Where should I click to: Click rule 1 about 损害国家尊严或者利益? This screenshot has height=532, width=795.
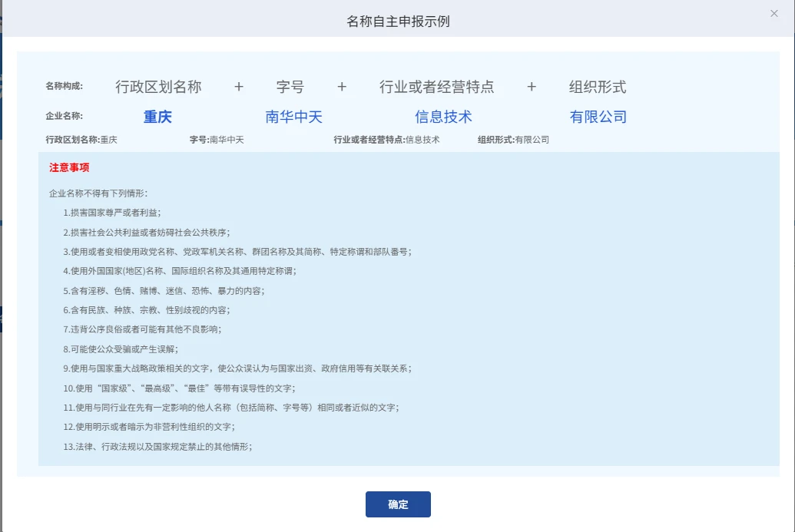(112, 213)
